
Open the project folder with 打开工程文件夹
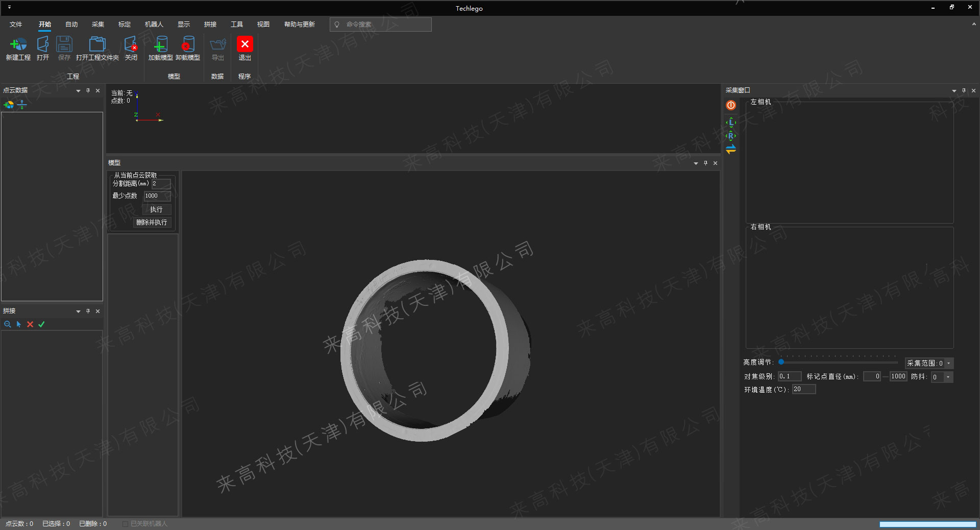pyautogui.click(x=97, y=45)
